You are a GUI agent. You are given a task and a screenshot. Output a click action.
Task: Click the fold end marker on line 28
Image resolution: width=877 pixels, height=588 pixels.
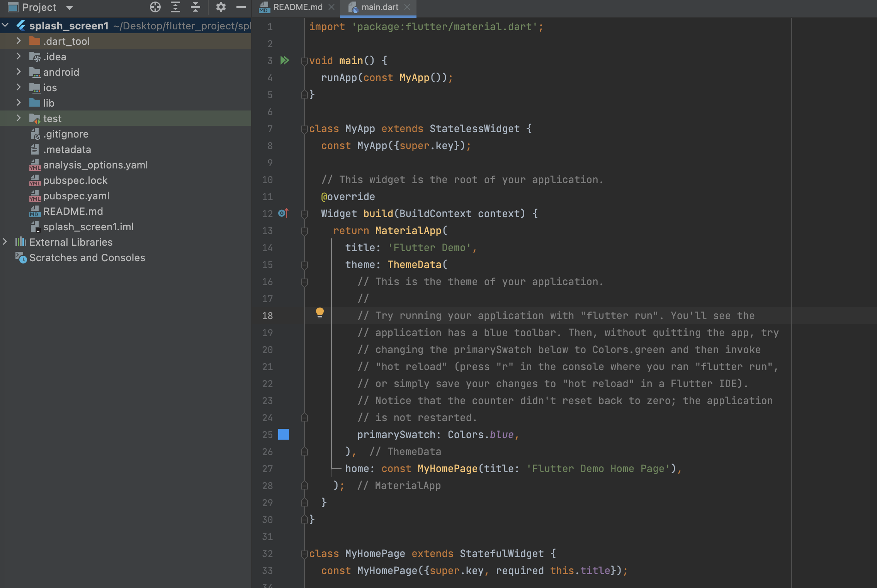[304, 485]
